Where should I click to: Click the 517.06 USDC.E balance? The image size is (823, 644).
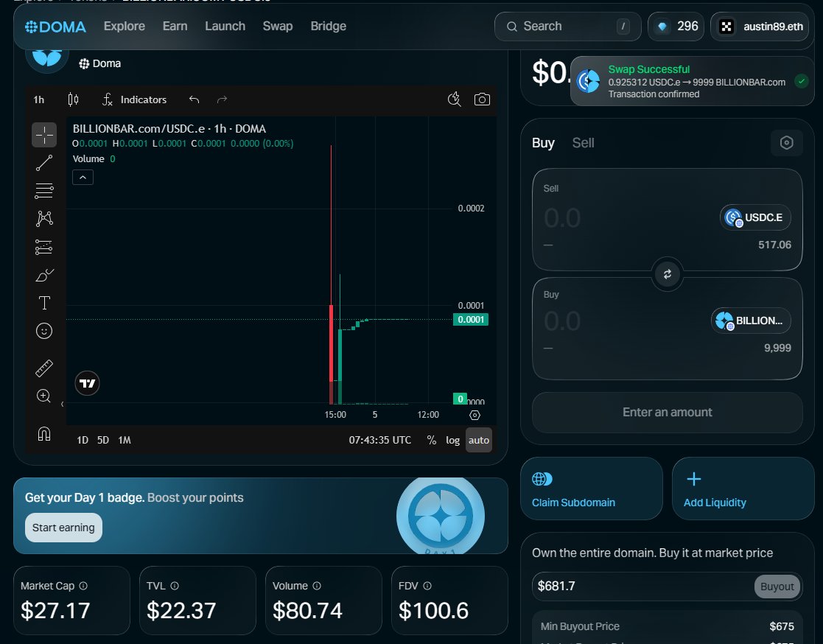(774, 245)
